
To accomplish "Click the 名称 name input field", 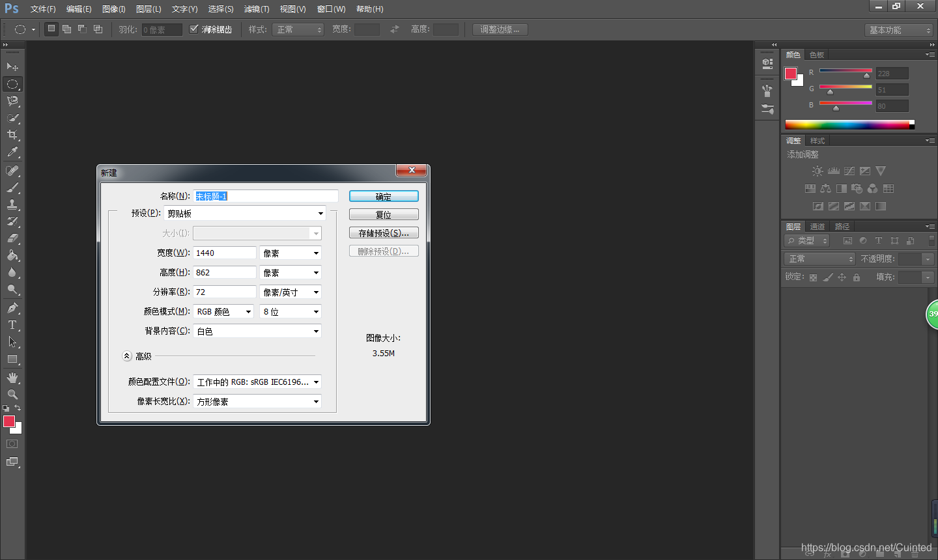I will point(266,196).
